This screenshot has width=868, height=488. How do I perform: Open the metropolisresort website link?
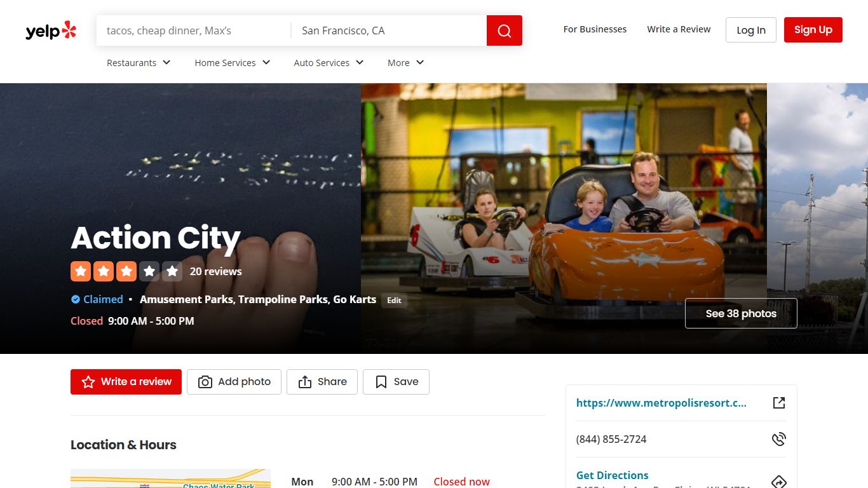coord(661,403)
